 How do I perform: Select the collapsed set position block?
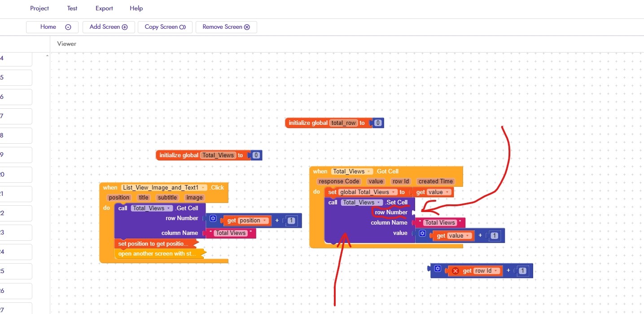coord(156,243)
